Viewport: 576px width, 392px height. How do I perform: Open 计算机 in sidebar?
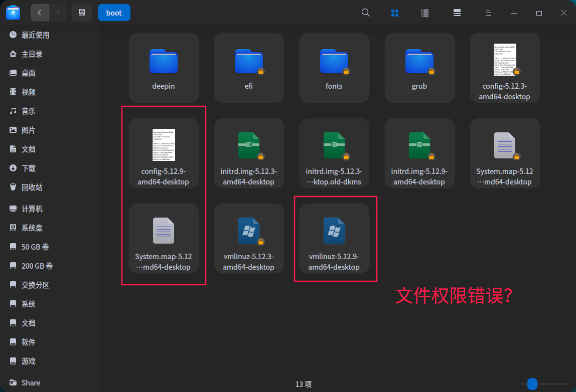tap(48, 209)
